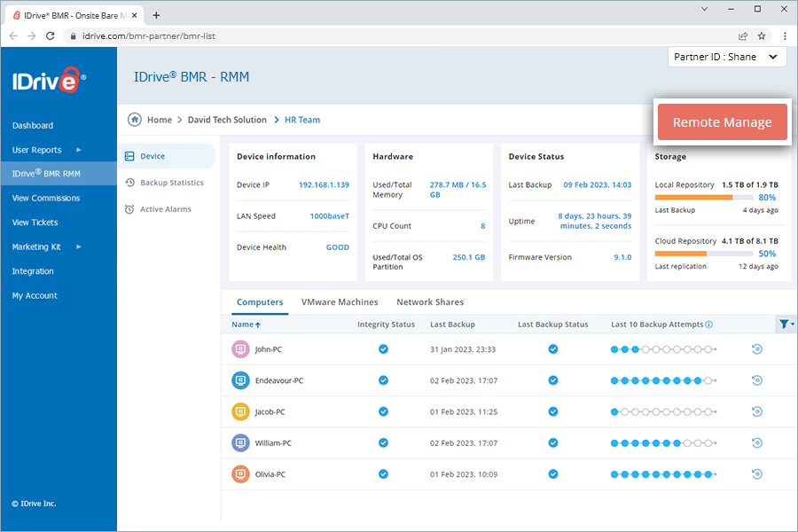
Task: Click the home icon in the breadcrumb
Action: [x=135, y=120]
